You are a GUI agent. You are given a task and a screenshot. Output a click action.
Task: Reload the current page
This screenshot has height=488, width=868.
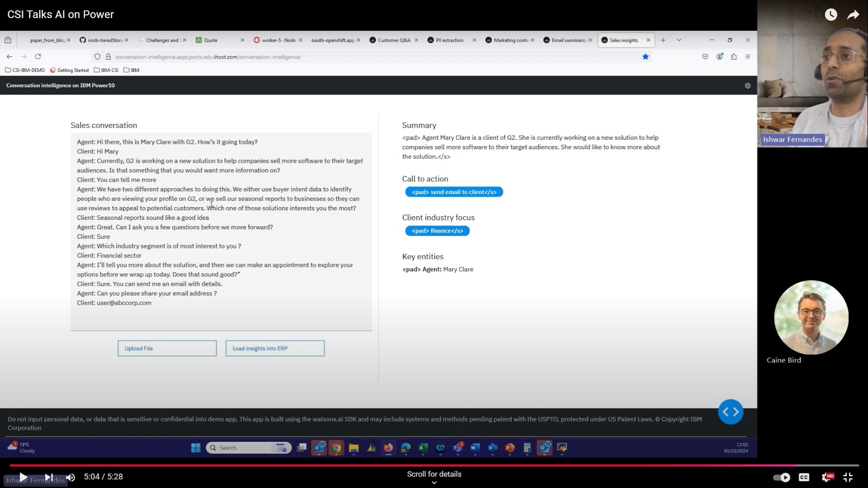click(x=38, y=57)
